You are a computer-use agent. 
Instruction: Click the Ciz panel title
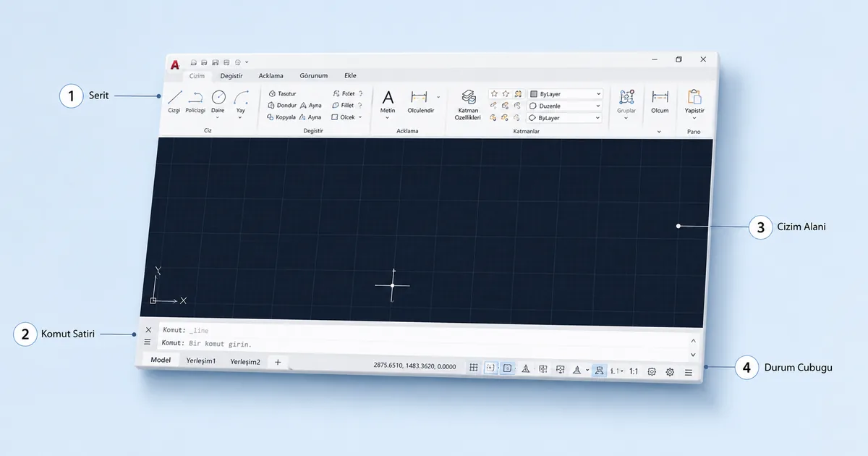(x=208, y=131)
